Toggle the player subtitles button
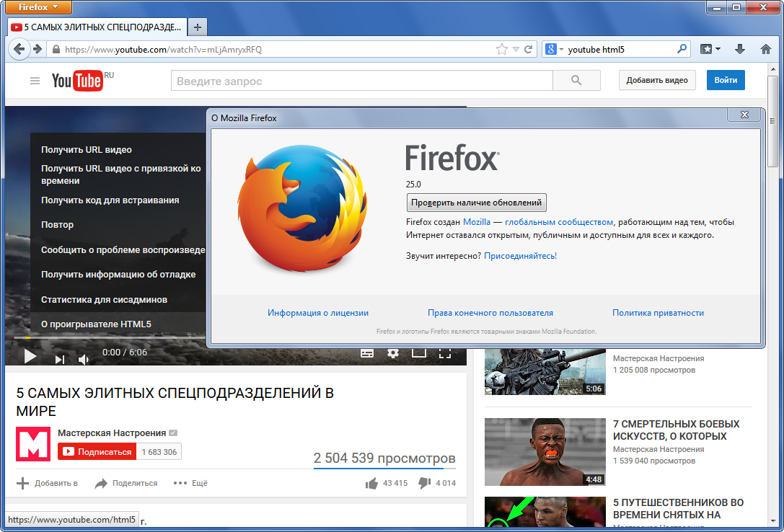This screenshot has height=532, width=784. [x=367, y=353]
